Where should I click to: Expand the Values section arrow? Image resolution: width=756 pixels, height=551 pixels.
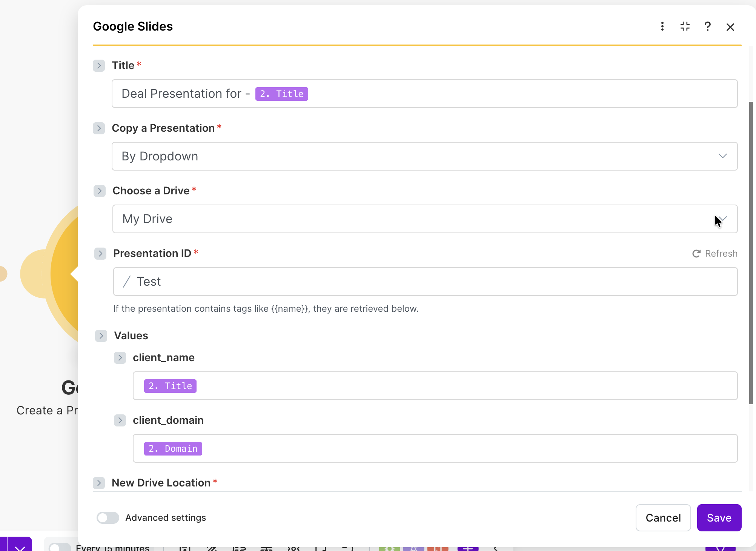click(x=101, y=336)
